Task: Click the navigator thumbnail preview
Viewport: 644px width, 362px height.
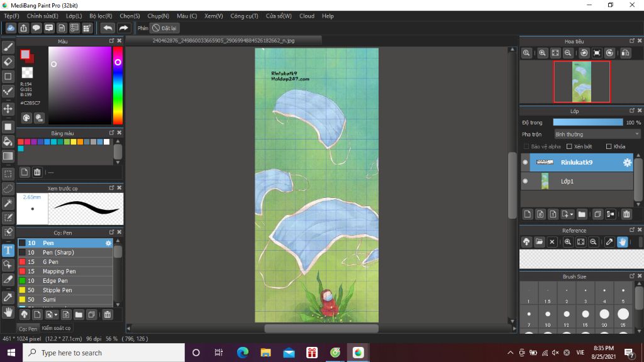Action: (x=582, y=82)
